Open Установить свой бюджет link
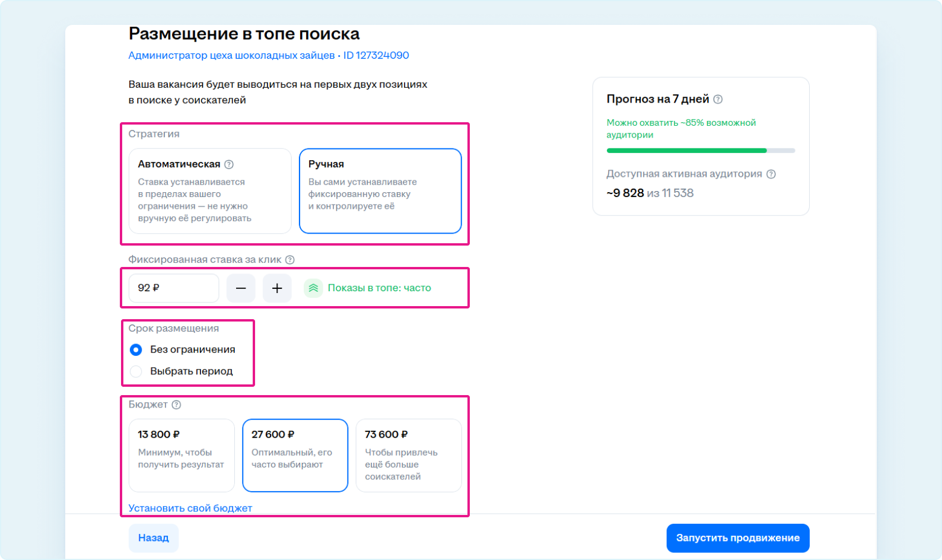The width and height of the screenshot is (942, 560). point(190,508)
